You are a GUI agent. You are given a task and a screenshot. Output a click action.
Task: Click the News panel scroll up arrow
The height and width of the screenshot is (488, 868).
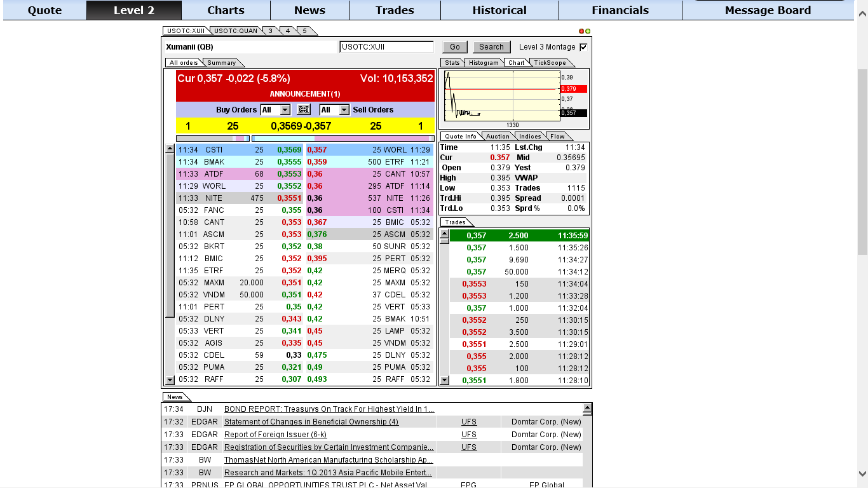tap(587, 408)
